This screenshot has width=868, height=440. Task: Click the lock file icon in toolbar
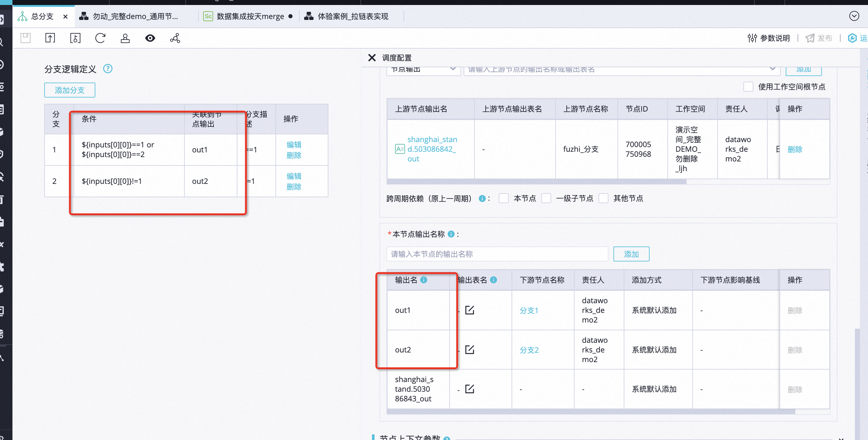pyautogui.click(x=75, y=38)
